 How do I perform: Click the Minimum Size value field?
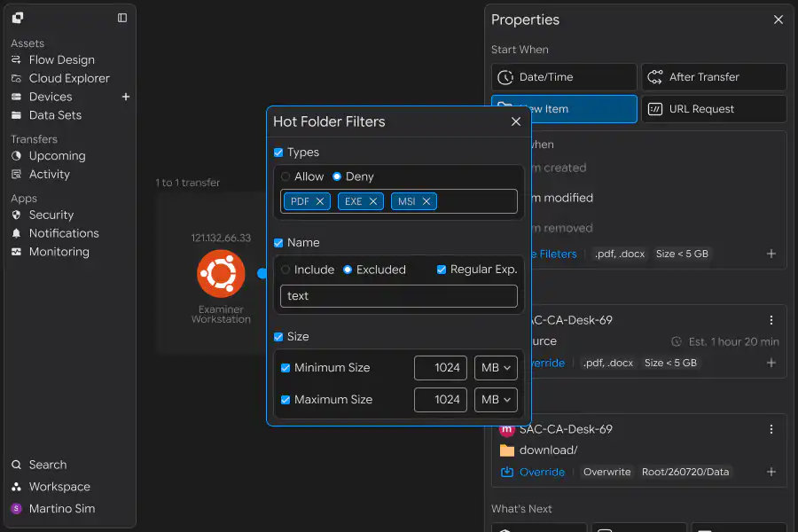[x=440, y=368]
